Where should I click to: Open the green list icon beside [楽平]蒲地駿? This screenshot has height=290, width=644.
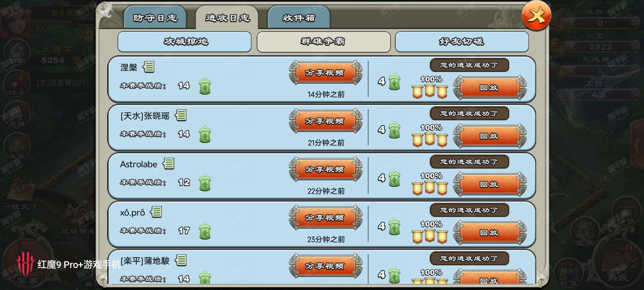pos(181,260)
